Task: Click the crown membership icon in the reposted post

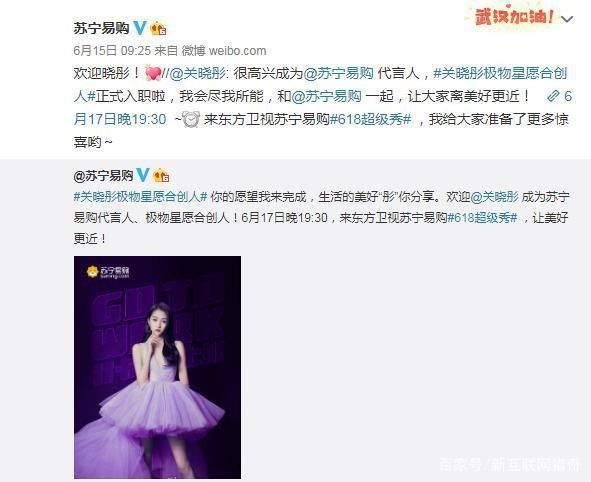Action: click(161, 176)
